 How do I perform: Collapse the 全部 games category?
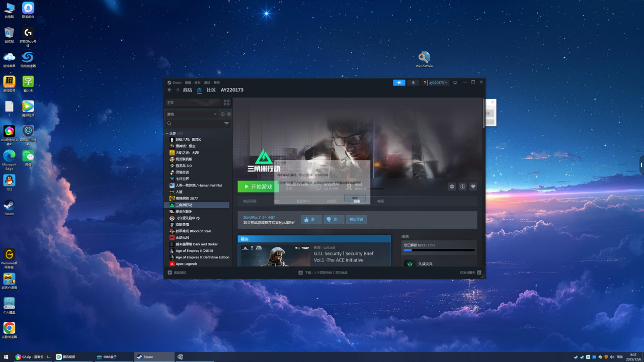pyautogui.click(x=167, y=133)
